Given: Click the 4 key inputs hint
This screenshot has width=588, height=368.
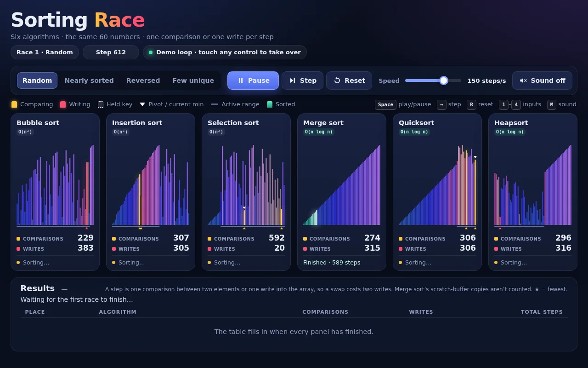Looking at the screenshot, I should [x=516, y=104].
